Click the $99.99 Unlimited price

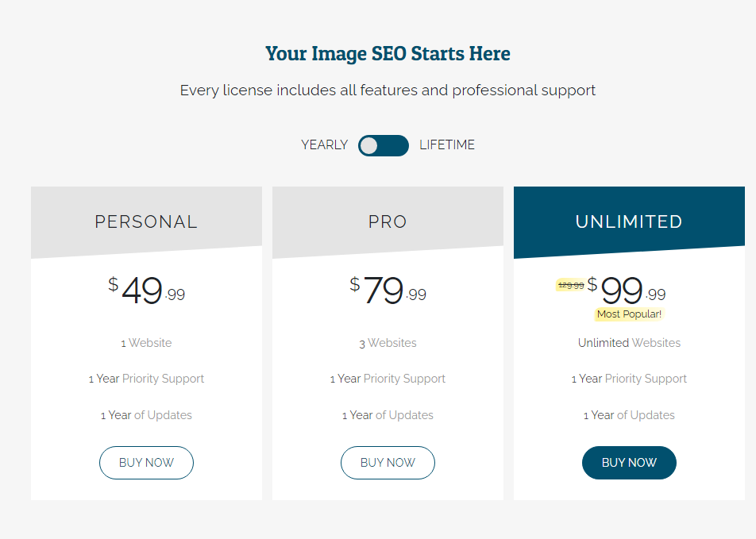click(627, 291)
